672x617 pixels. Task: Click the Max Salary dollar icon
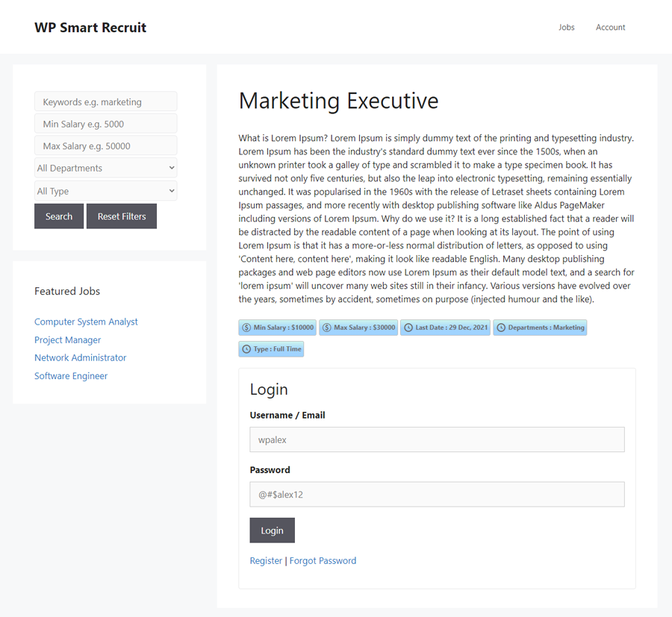327,328
